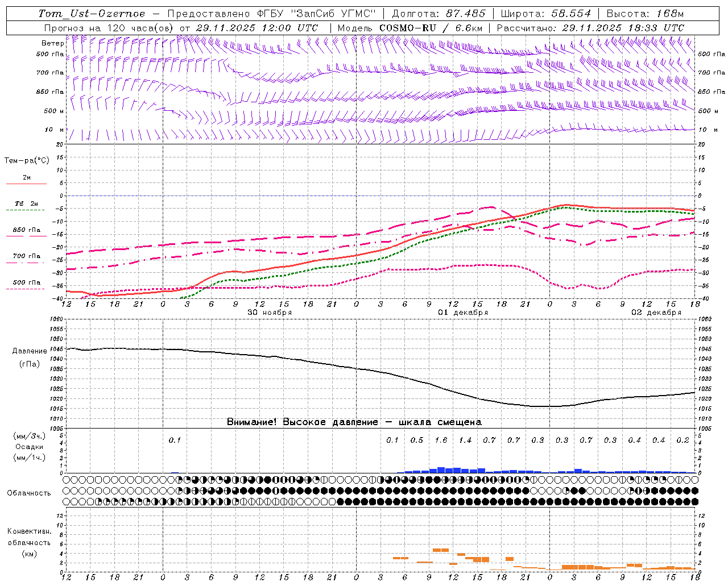Image resolution: width=728 pixels, height=582 pixels.
Task: Select the precipitation value 1.4
Action: point(465,440)
